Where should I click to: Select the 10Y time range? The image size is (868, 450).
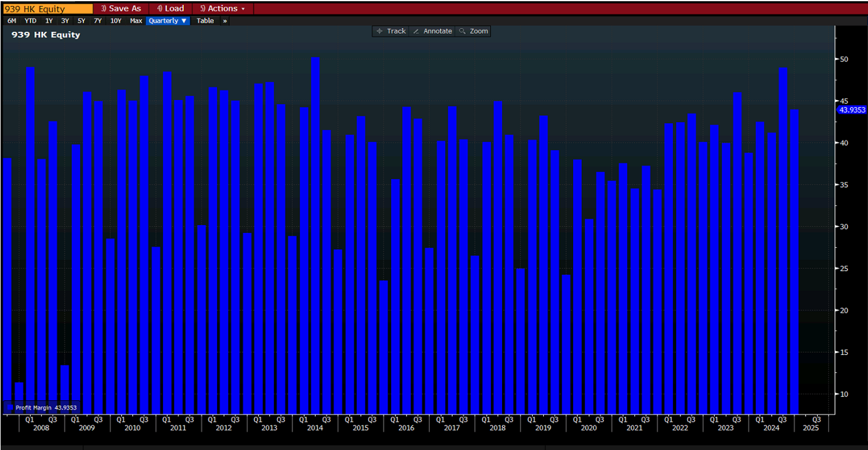(116, 21)
